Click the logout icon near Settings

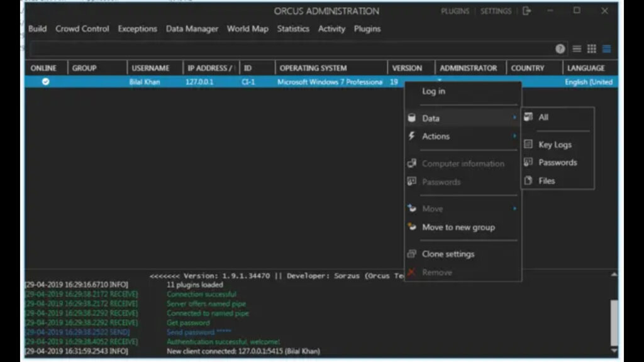(x=527, y=11)
